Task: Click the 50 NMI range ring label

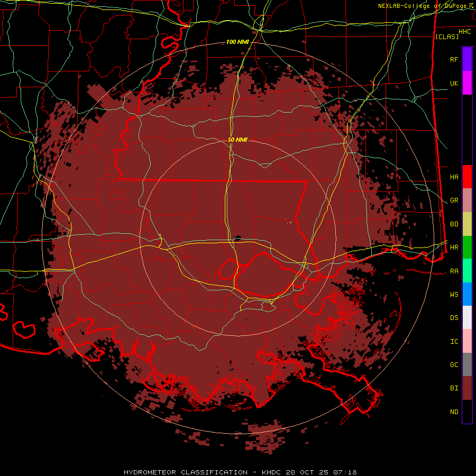Action: [x=237, y=140]
